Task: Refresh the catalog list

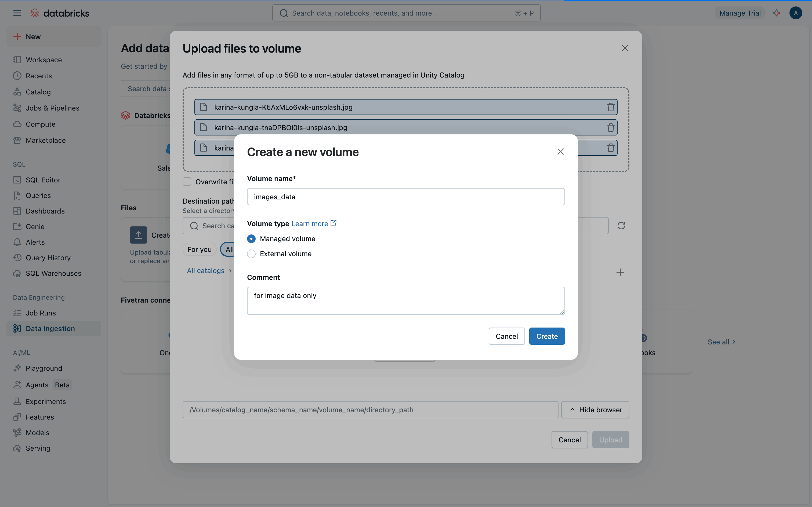Action: click(x=621, y=225)
